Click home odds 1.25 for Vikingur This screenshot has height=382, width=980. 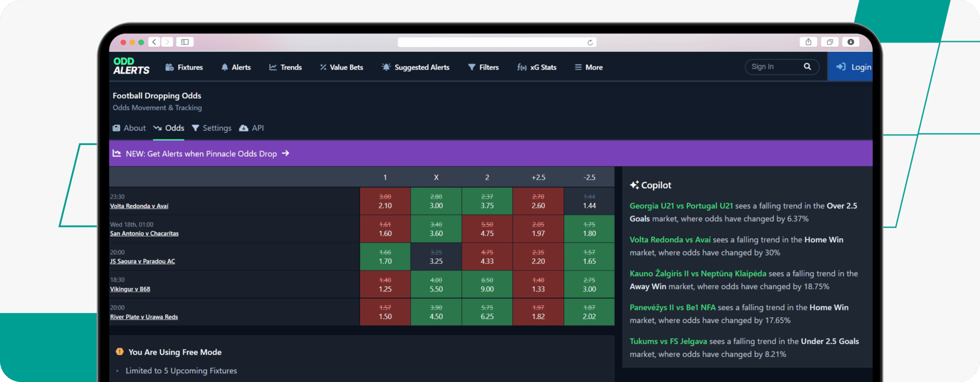385,285
